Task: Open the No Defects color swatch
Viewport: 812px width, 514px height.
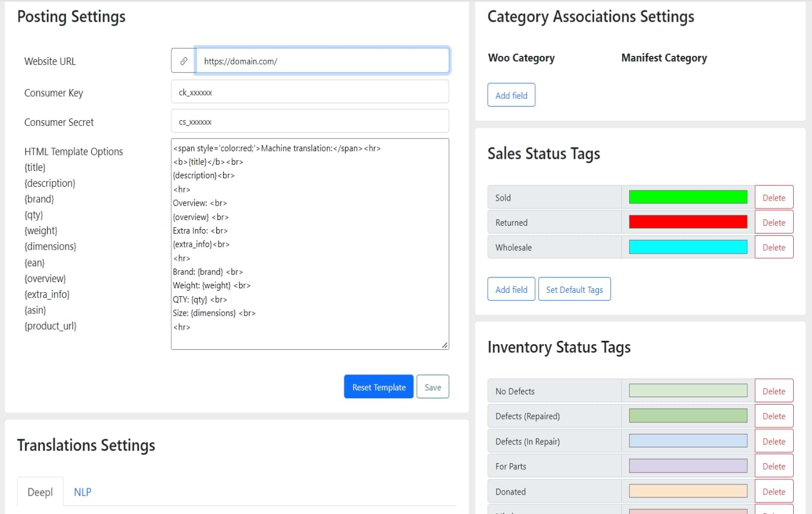Action: [687, 391]
